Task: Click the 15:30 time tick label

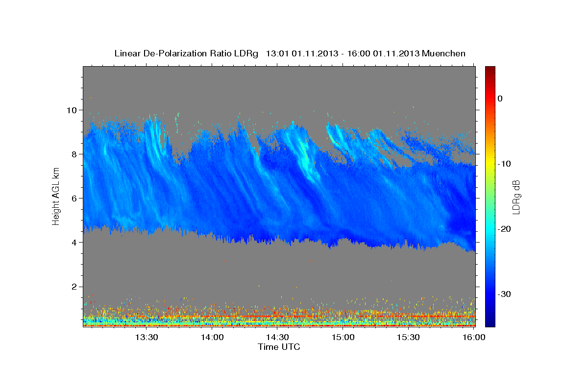Action: click(x=408, y=337)
